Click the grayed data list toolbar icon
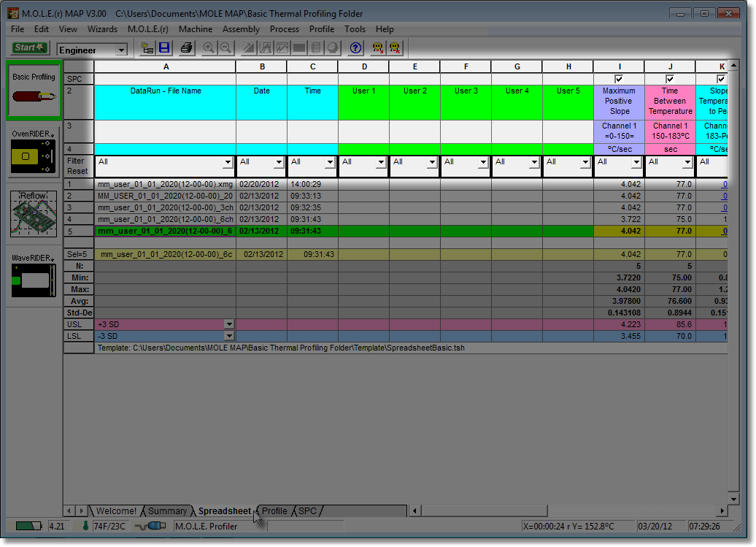 tap(316, 47)
